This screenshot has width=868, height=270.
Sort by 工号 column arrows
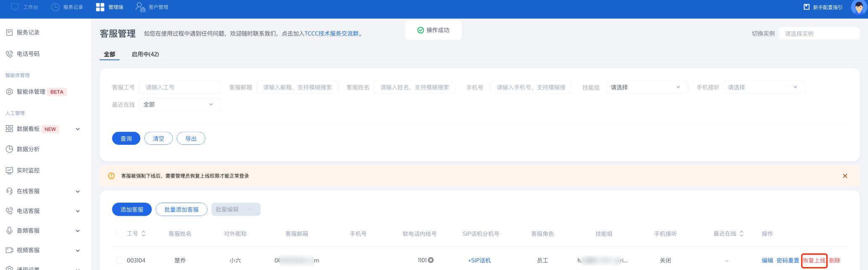[143, 234]
